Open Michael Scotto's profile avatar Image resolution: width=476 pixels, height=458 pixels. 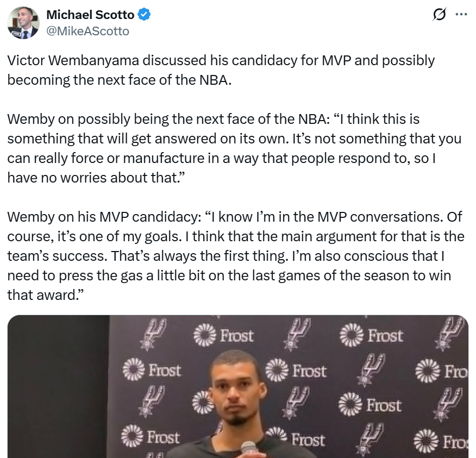point(23,22)
